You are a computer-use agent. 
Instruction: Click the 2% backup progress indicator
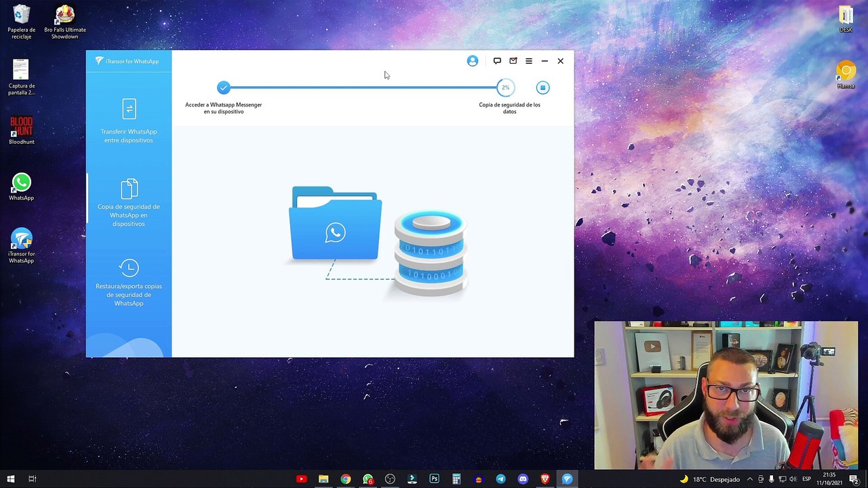pos(505,87)
